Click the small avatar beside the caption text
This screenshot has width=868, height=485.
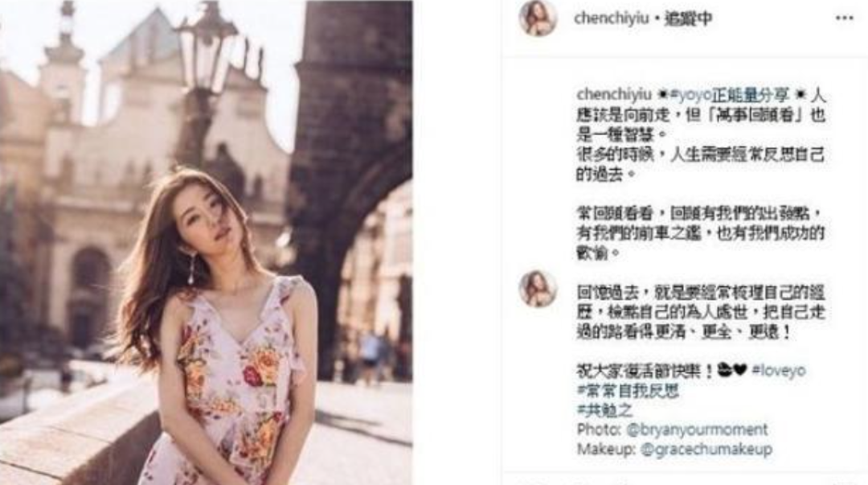[538, 289]
